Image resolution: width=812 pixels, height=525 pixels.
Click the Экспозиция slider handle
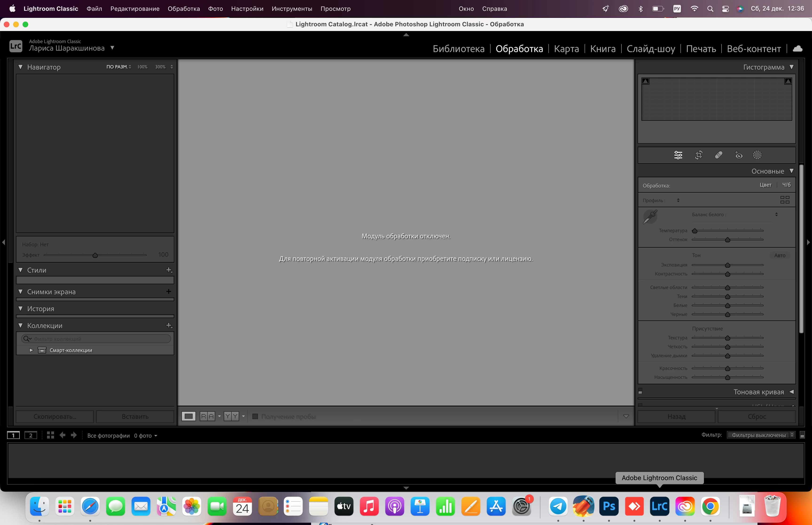tap(727, 265)
